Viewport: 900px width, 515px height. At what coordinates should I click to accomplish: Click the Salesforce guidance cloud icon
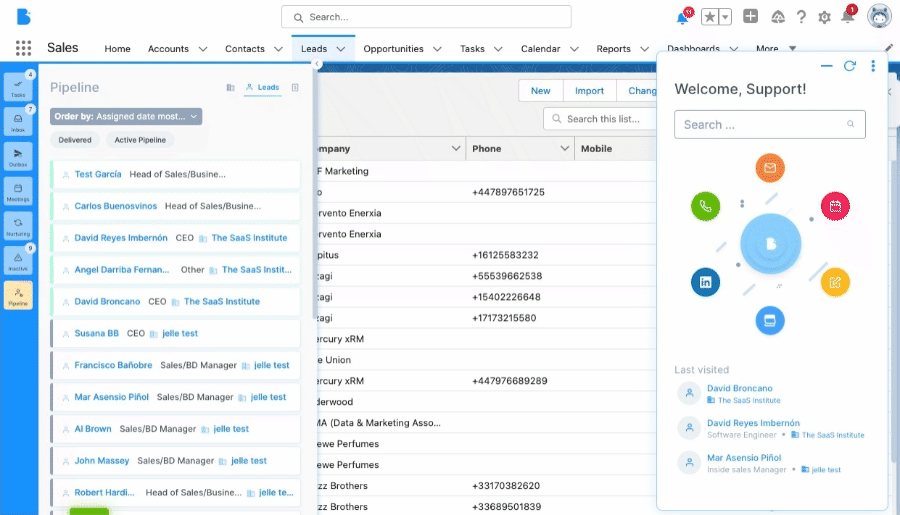[x=778, y=17]
